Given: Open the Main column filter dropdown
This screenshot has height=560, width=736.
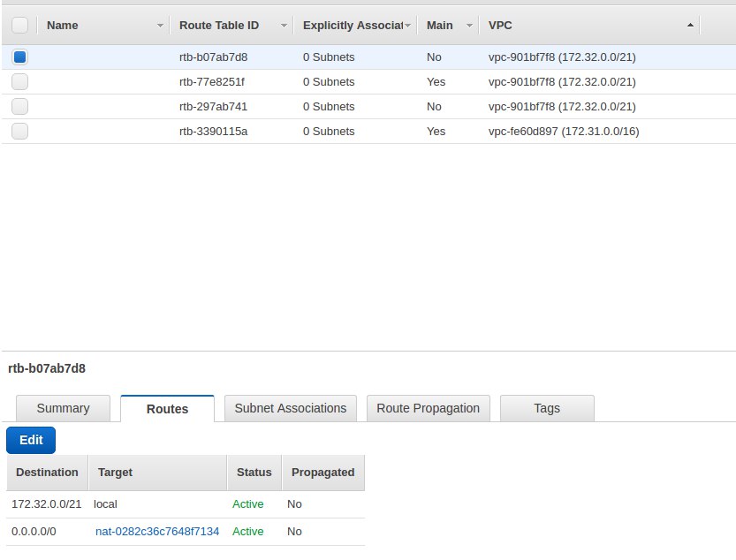Looking at the screenshot, I should coord(470,26).
